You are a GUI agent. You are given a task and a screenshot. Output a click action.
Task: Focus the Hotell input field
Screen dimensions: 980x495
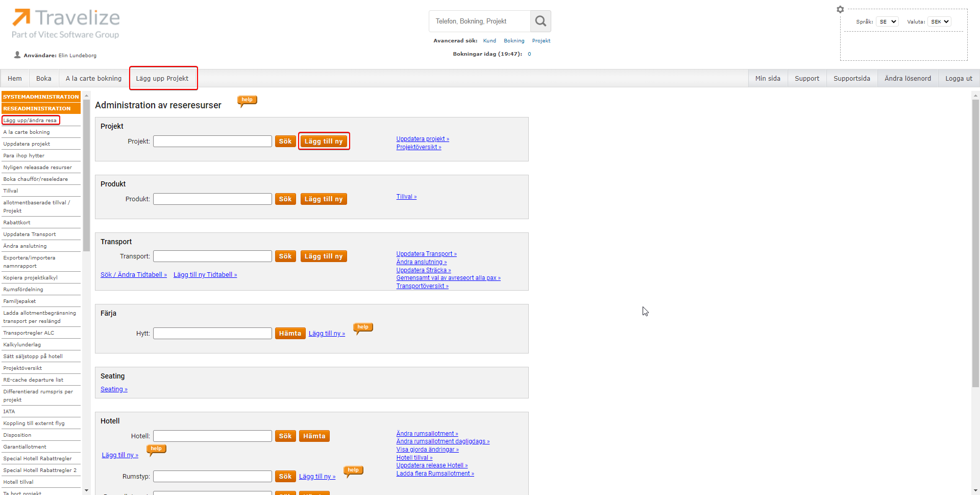coord(212,436)
